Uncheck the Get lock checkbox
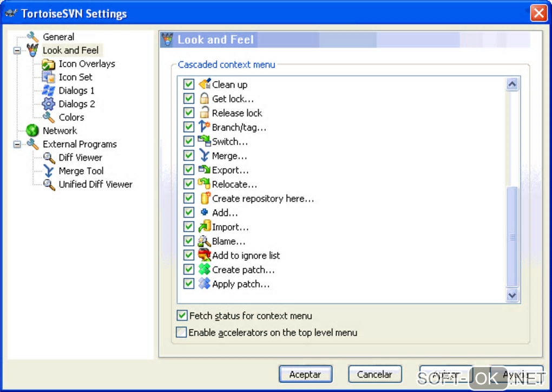Image resolution: width=552 pixels, height=392 pixels. click(189, 98)
